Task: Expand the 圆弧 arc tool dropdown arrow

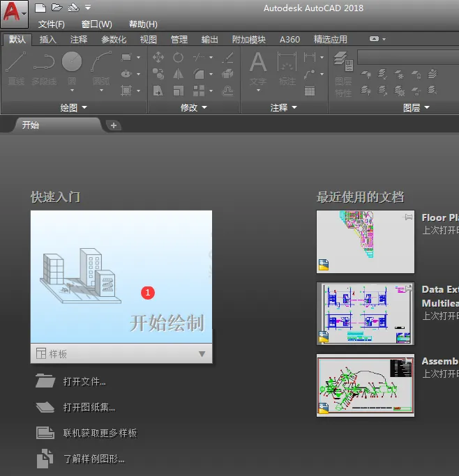Action: pos(101,91)
